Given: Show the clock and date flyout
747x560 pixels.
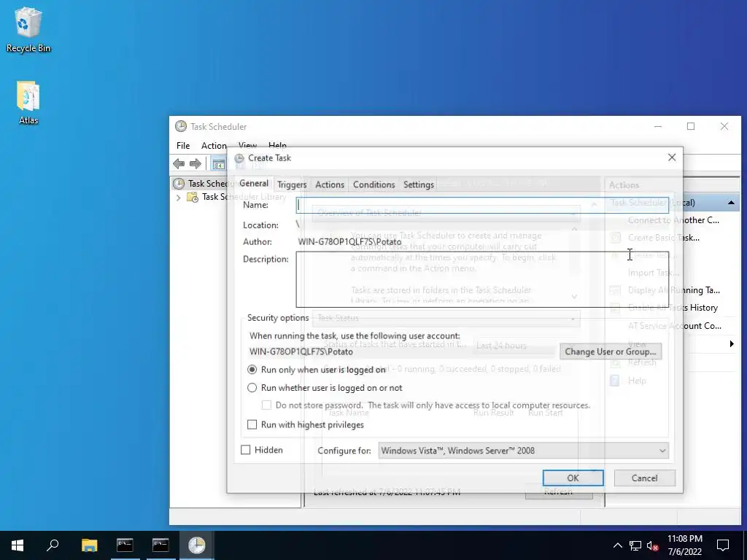Looking at the screenshot, I should click(x=684, y=545).
